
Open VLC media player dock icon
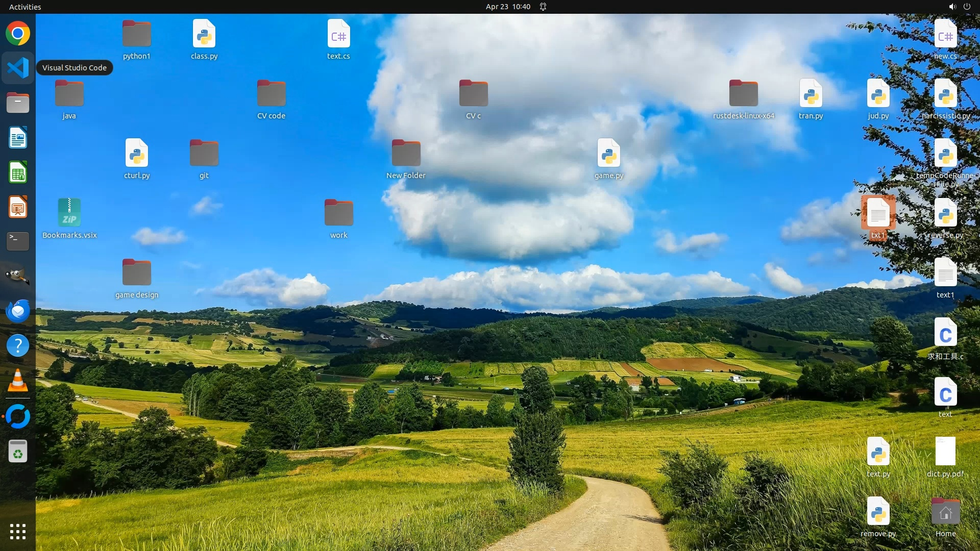[x=18, y=381]
